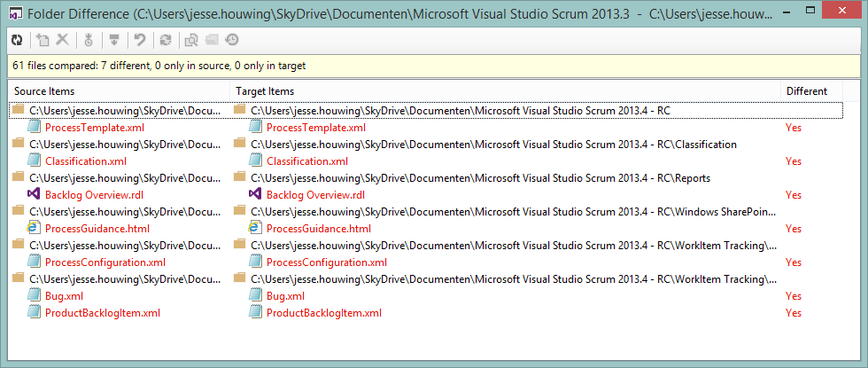Click source Backlog Overview.rdl Visual Studio icon
868x368 pixels.
pos(34,194)
